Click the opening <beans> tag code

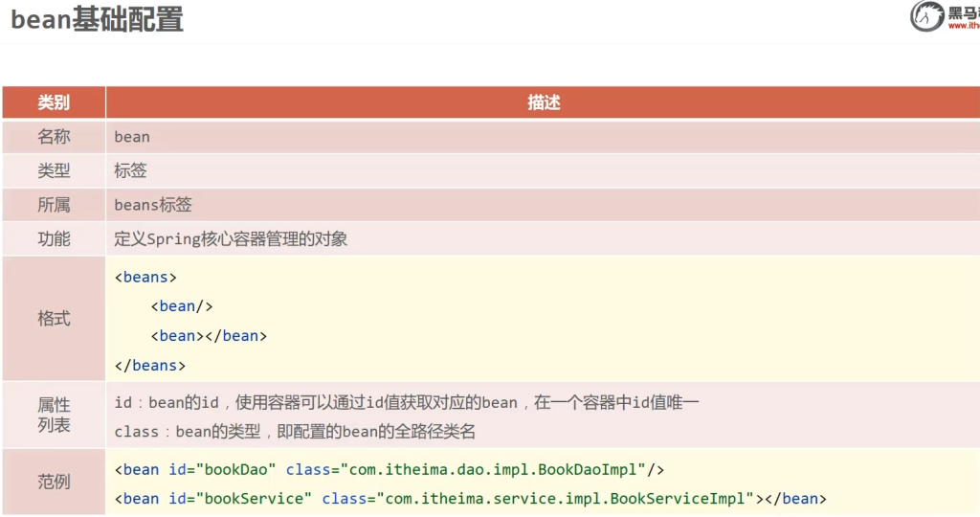click(x=145, y=277)
